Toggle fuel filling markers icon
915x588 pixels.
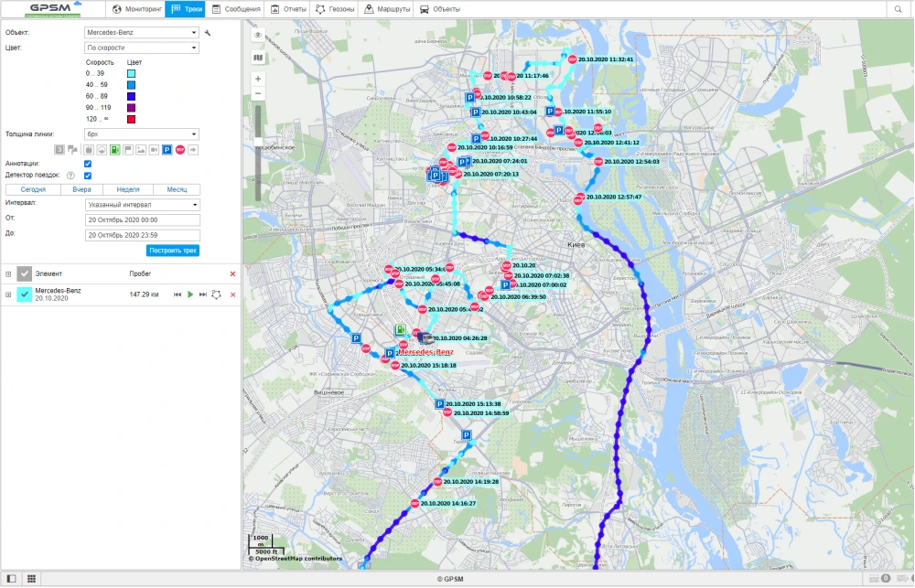point(114,149)
